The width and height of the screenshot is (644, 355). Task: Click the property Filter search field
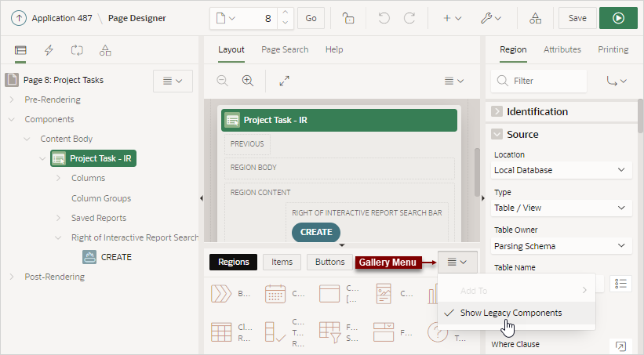[x=539, y=81]
